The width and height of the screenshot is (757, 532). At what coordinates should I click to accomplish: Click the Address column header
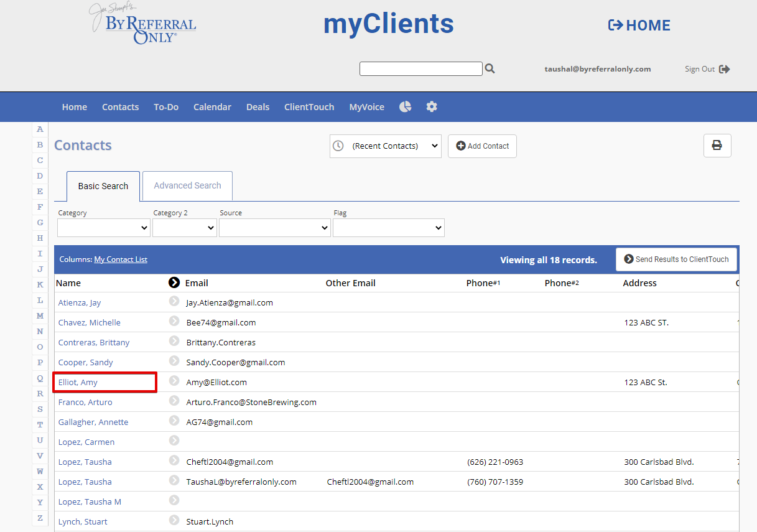639,283
